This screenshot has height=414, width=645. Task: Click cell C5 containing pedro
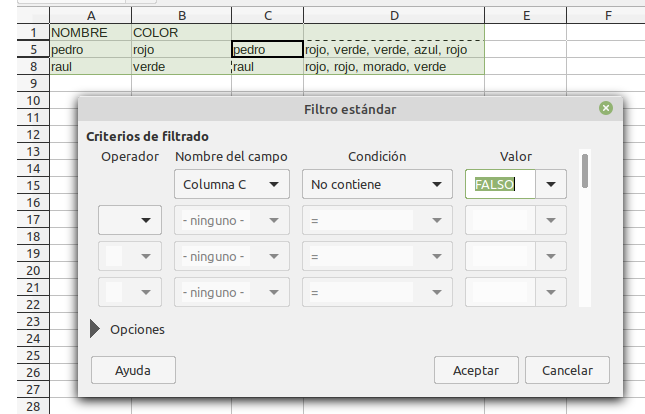point(266,50)
